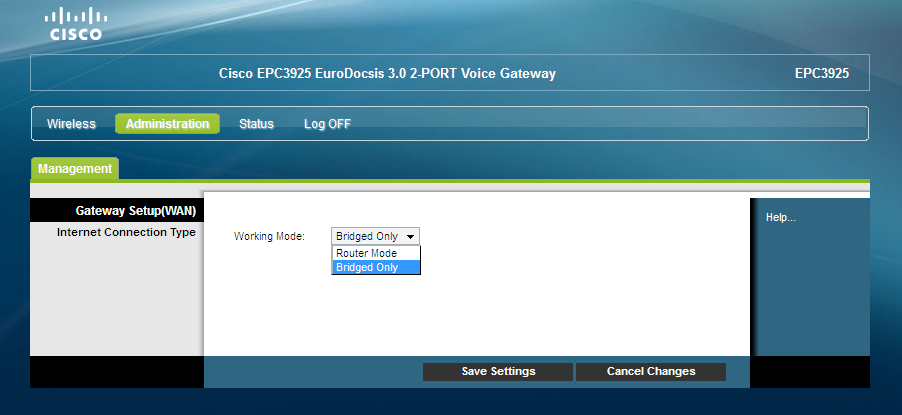Click the Cisco logo
902x415 pixels.
pos(76,24)
